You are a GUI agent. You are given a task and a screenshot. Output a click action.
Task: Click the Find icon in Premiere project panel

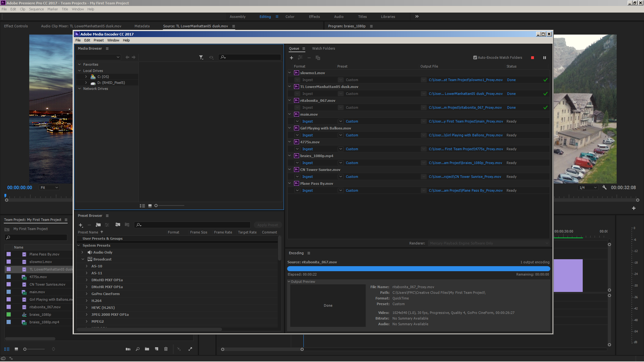[x=137, y=349]
